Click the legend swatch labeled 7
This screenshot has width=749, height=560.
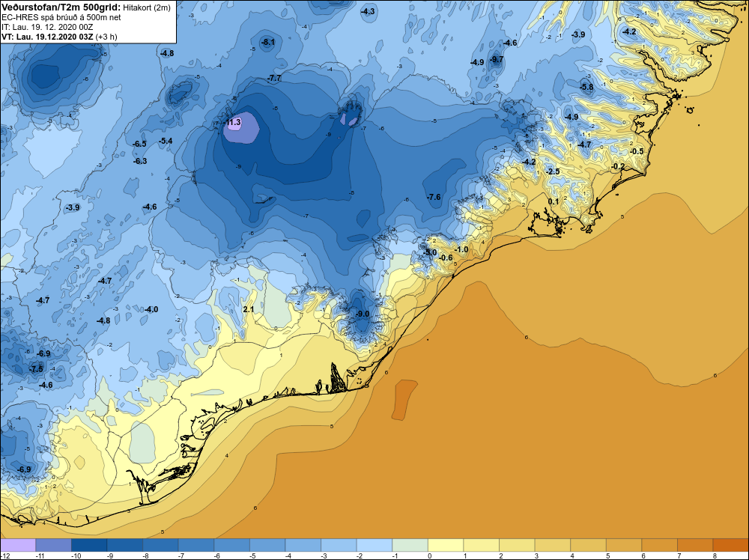(x=695, y=545)
